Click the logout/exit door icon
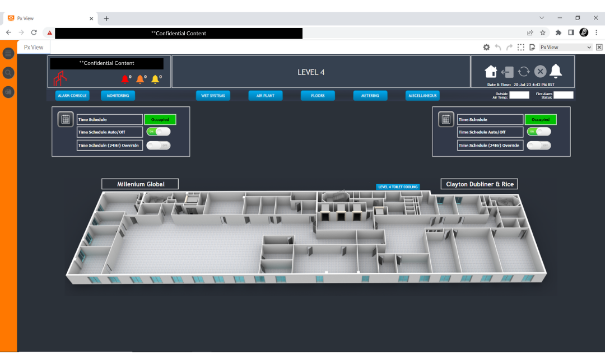Viewport: 605px width, 364px height. (508, 72)
